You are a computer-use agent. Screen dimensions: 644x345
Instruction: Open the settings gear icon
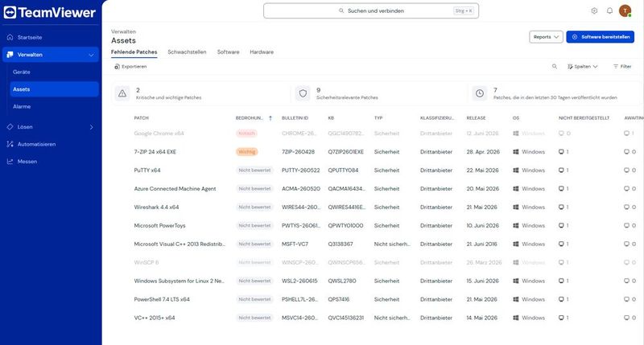pos(594,11)
